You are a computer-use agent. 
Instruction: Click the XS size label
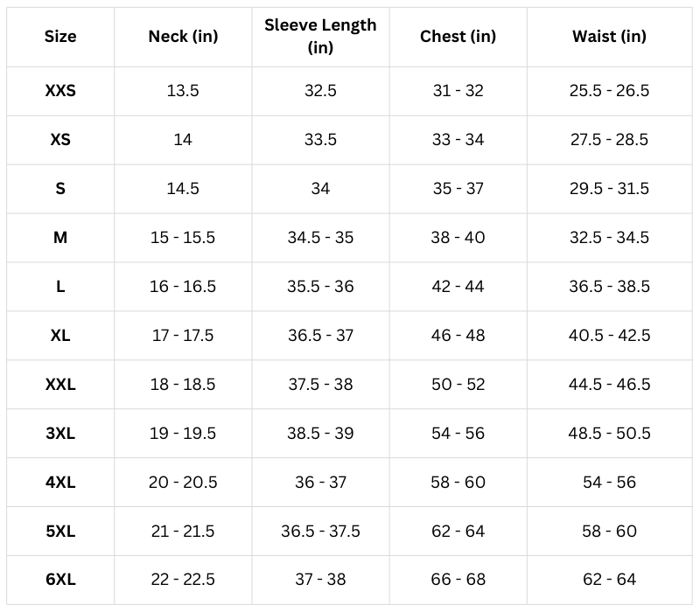coord(60,140)
